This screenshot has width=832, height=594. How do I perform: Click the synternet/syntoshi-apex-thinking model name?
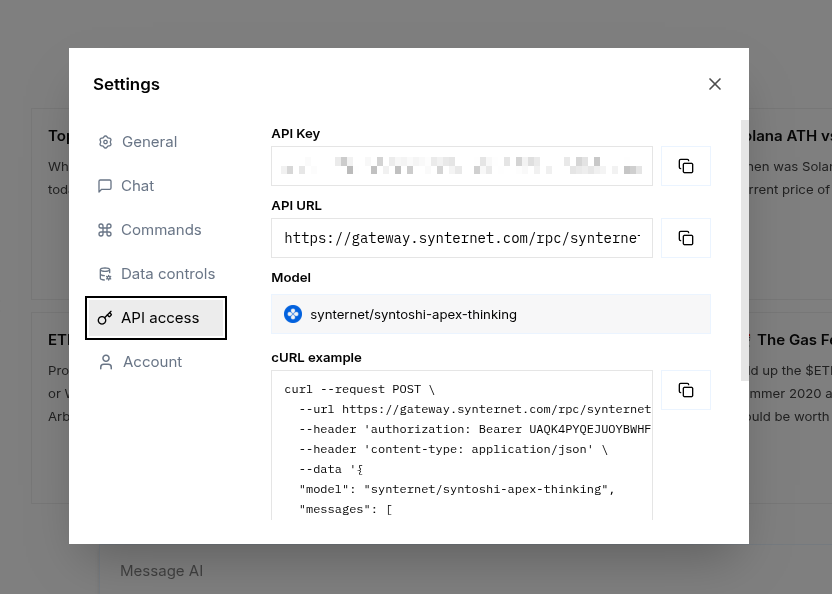coord(413,314)
